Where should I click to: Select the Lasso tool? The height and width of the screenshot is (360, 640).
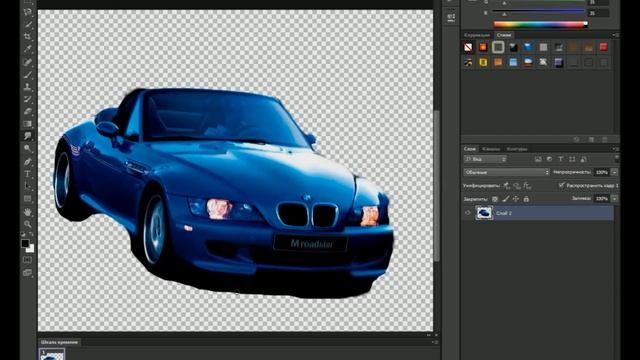point(27,11)
